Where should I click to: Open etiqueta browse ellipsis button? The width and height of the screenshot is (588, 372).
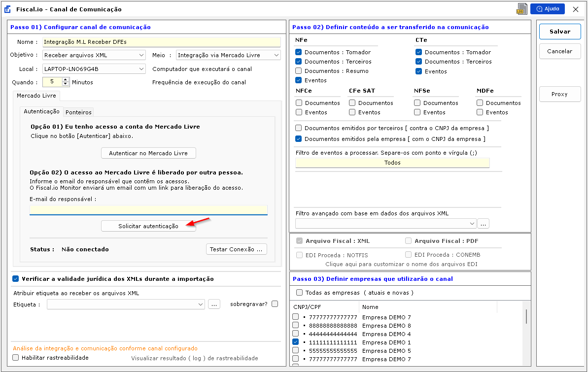[x=213, y=304]
